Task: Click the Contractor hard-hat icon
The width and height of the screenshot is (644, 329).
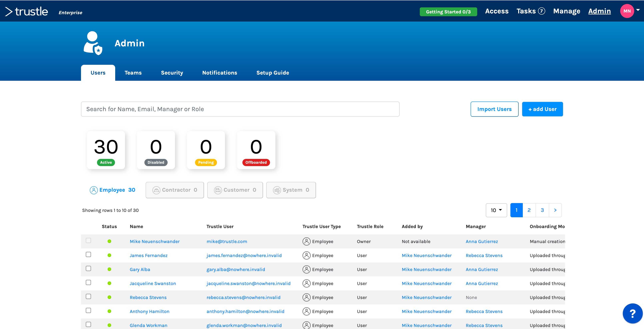Action: pos(156,190)
